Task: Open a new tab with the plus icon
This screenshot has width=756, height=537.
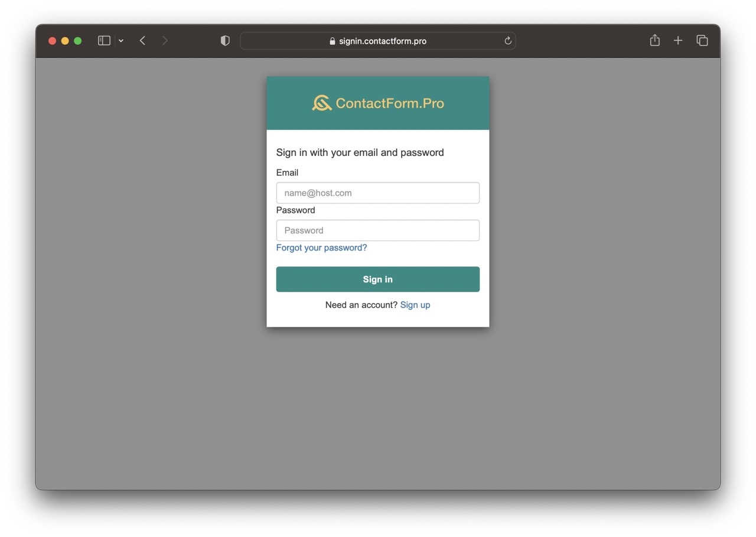Action: click(x=678, y=40)
